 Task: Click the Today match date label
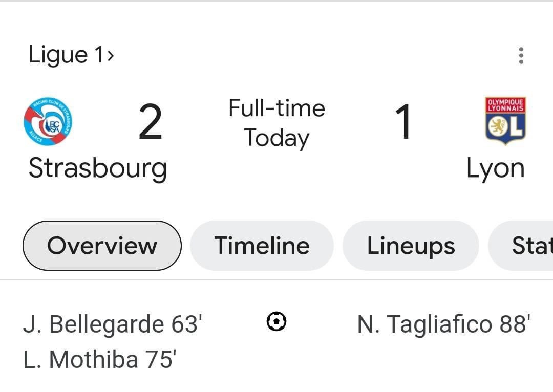point(276,138)
